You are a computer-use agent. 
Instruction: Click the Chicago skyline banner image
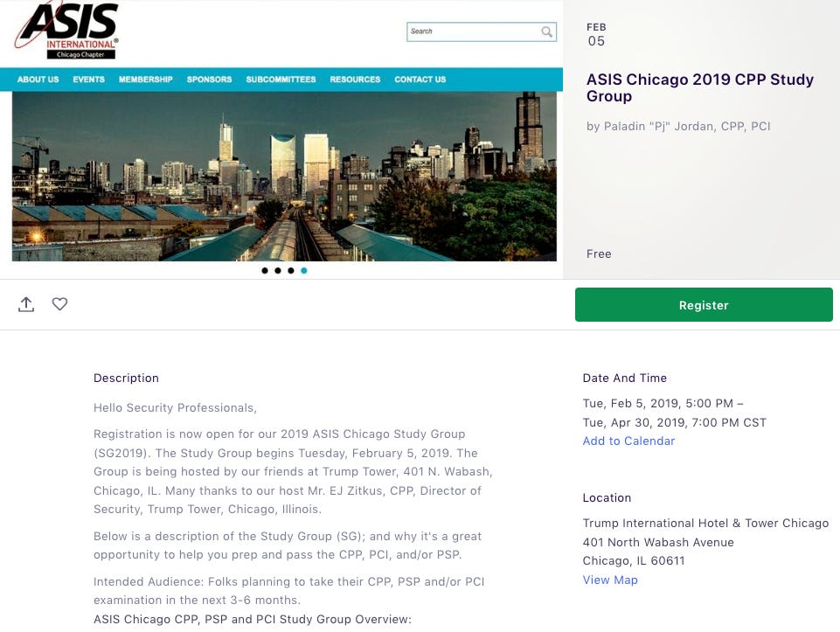tap(284, 177)
